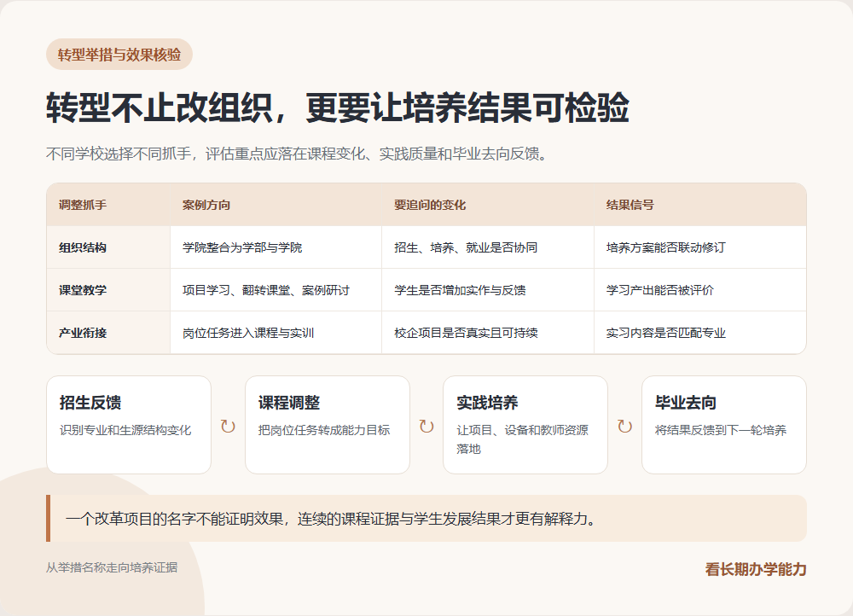
Task: Click the main heading 转型不止改组织
Action: tap(338, 108)
